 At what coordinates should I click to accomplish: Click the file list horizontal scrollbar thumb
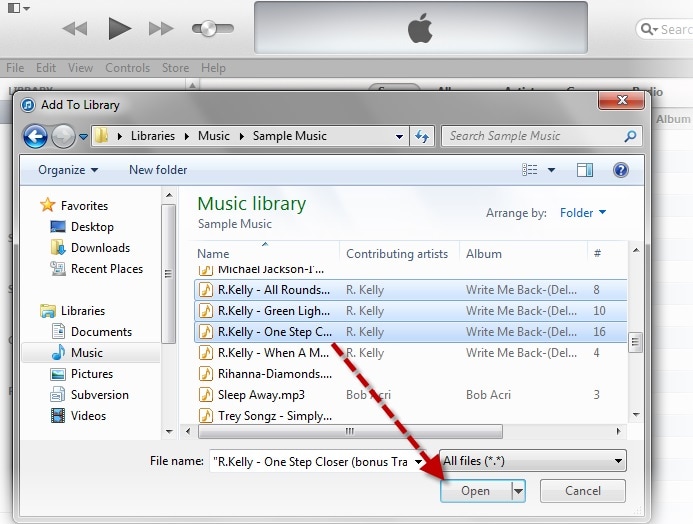[x=350, y=431]
